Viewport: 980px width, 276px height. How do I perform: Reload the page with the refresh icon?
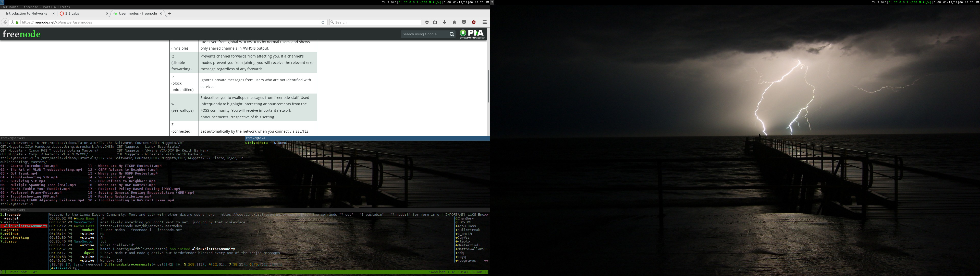323,22
